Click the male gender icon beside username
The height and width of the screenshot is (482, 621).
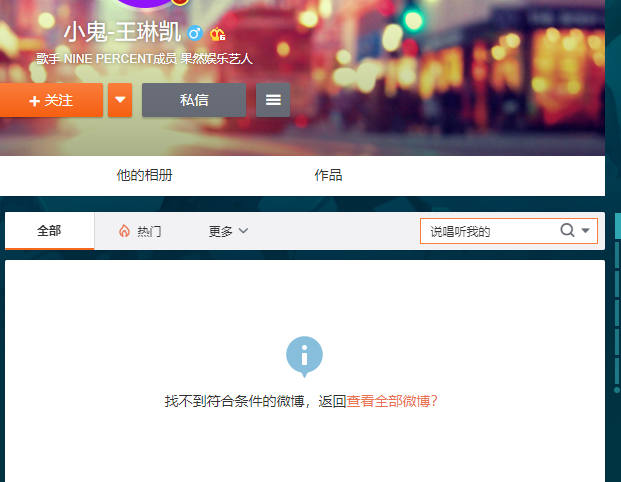click(194, 33)
